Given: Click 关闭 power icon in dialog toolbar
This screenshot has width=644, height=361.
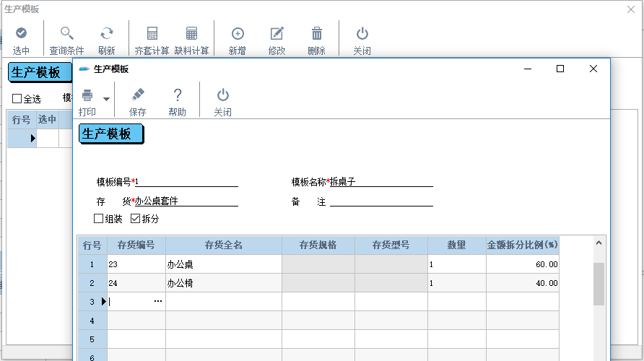Looking at the screenshot, I should pyautogui.click(x=222, y=95).
